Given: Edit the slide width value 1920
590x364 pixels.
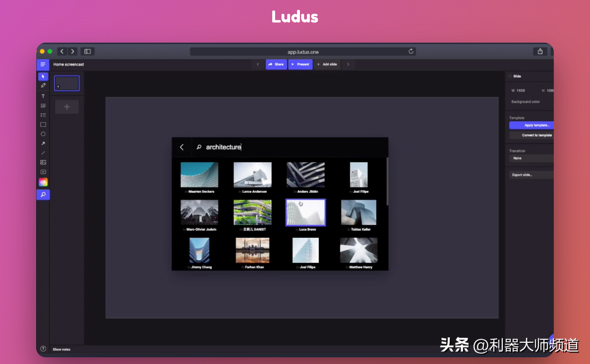Looking at the screenshot, I should tap(520, 91).
